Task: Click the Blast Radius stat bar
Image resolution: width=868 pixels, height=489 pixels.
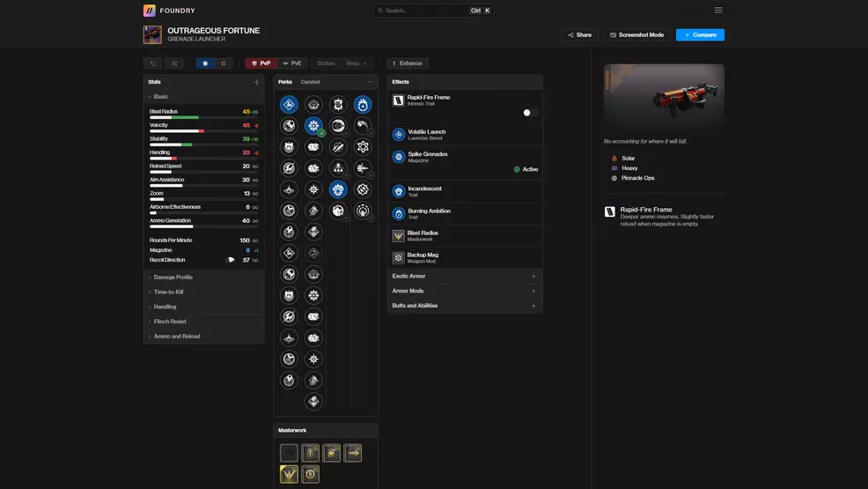Action: point(203,117)
